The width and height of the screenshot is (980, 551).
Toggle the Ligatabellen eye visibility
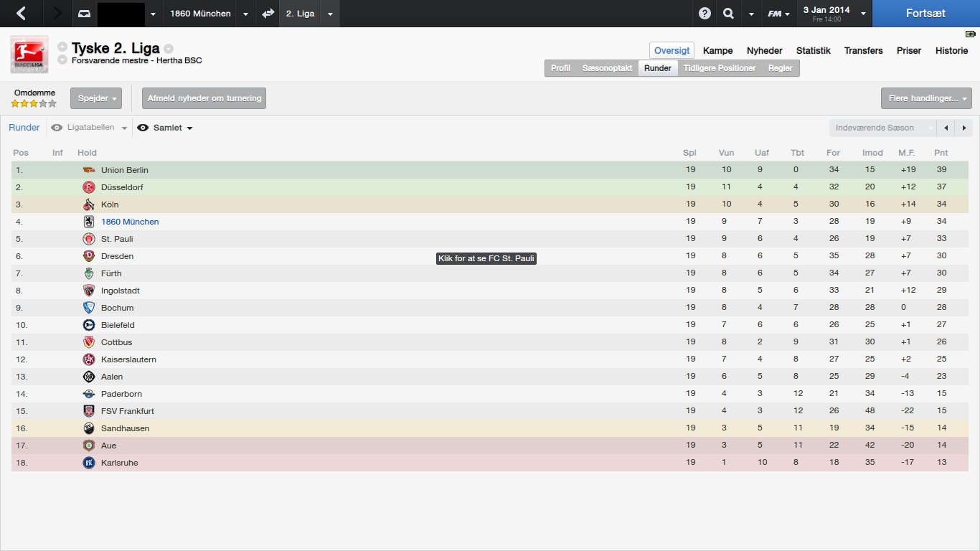(57, 128)
